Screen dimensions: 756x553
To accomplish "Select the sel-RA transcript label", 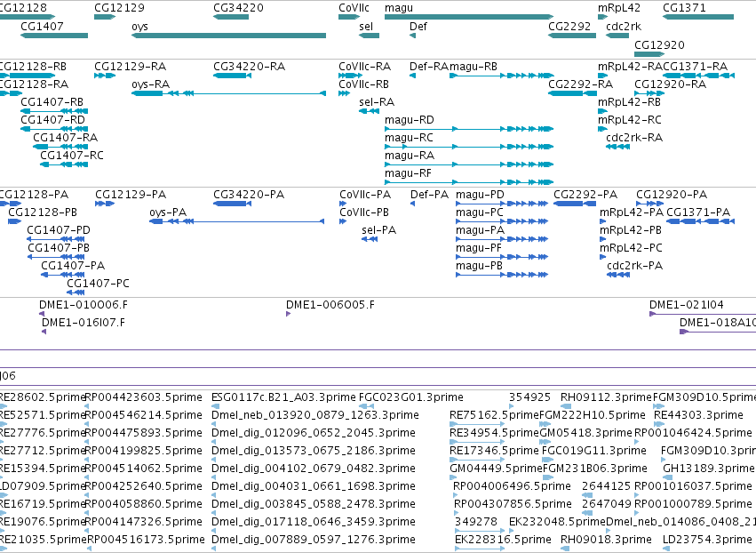I will click(x=377, y=102).
